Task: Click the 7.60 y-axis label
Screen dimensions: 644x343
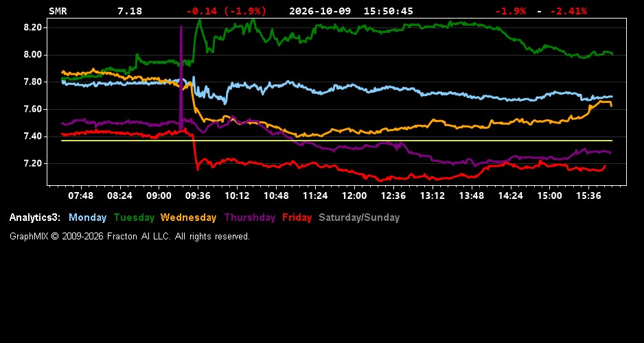Action: click(x=33, y=109)
